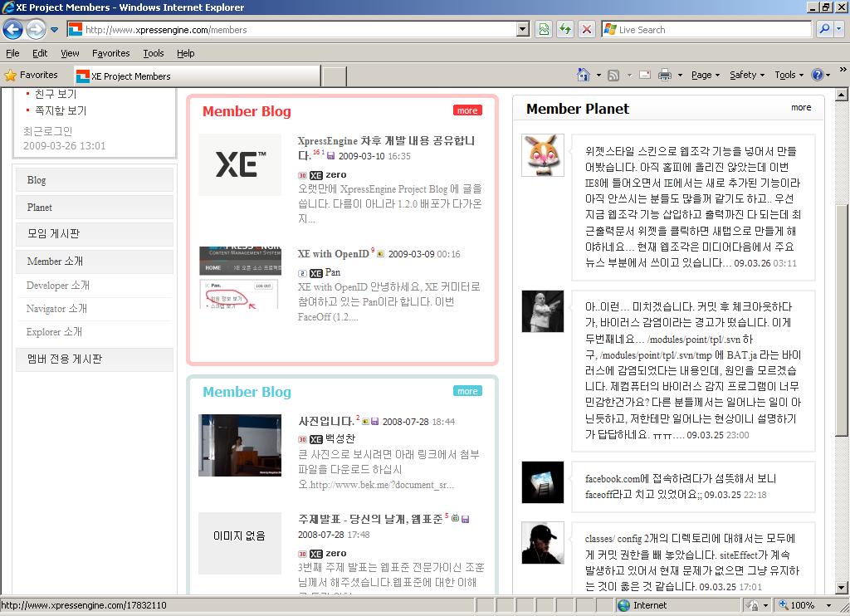Viewport: 850px width, 616px height.
Task: Open Navigator 소개 submenu link
Action: tap(56, 309)
